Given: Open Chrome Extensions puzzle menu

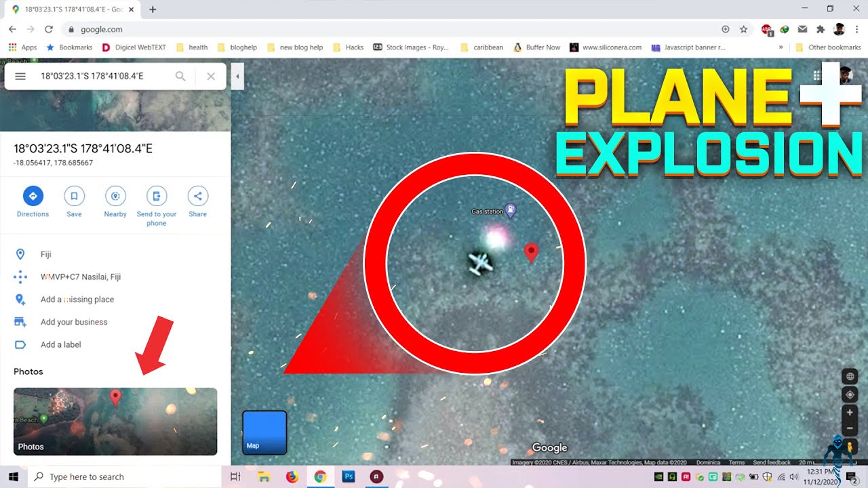Looking at the screenshot, I should pyautogui.click(x=821, y=29).
